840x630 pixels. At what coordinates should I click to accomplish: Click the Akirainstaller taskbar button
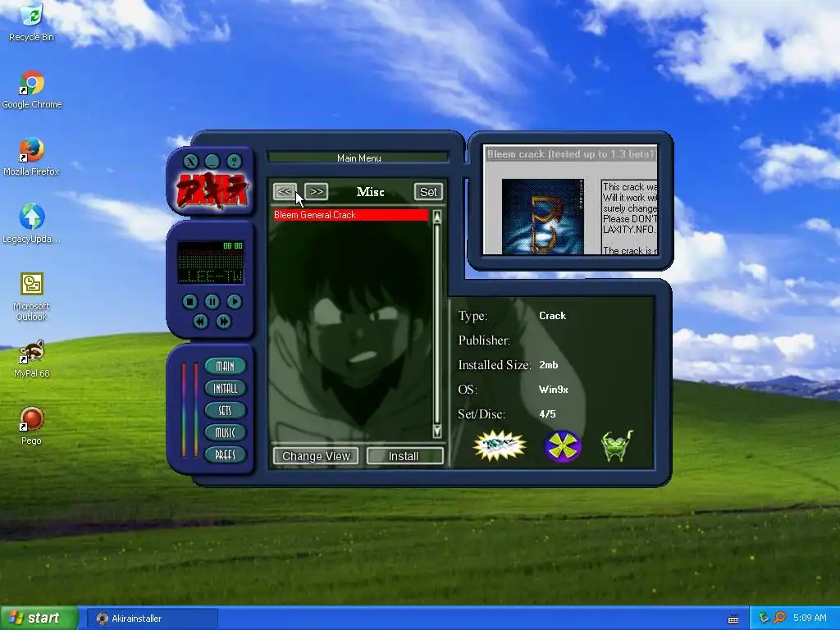(152, 619)
